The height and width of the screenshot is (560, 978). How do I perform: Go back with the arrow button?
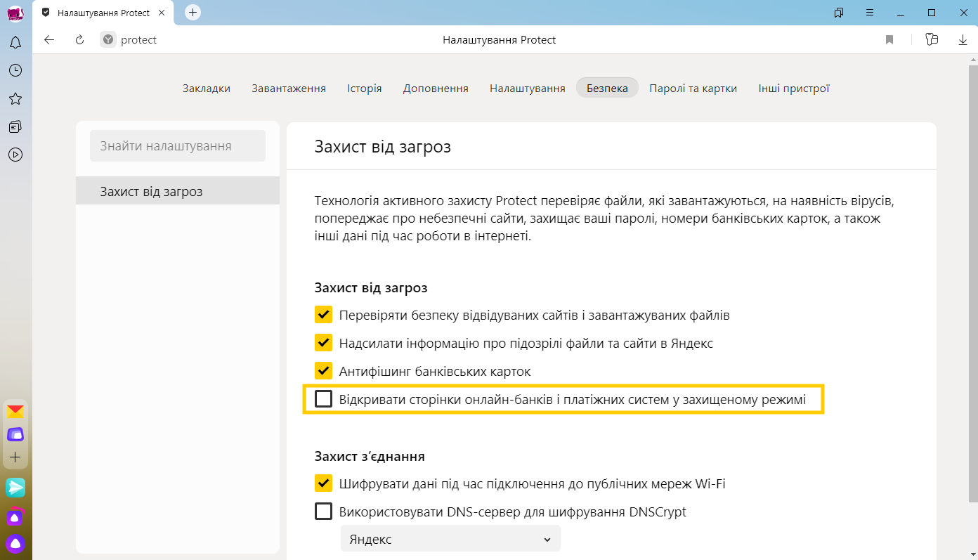click(49, 40)
